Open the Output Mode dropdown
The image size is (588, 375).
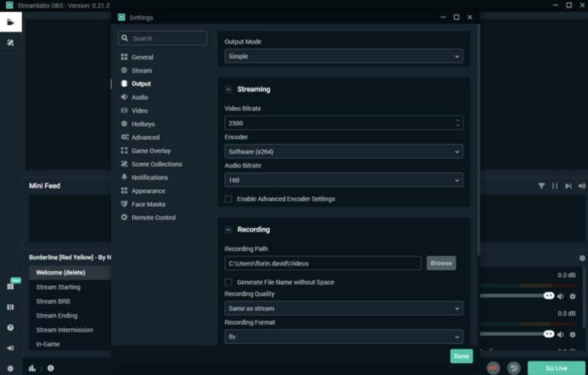pyautogui.click(x=344, y=57)
